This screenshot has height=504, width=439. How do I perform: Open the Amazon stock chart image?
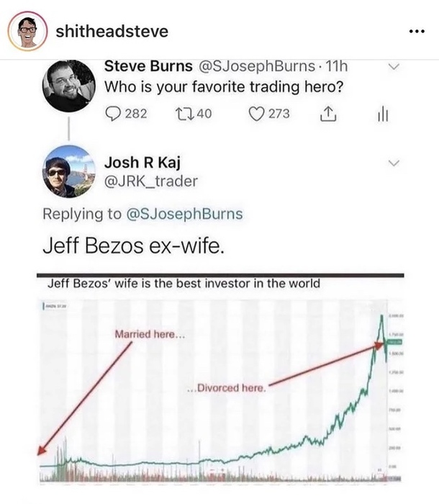pos(219,389)
